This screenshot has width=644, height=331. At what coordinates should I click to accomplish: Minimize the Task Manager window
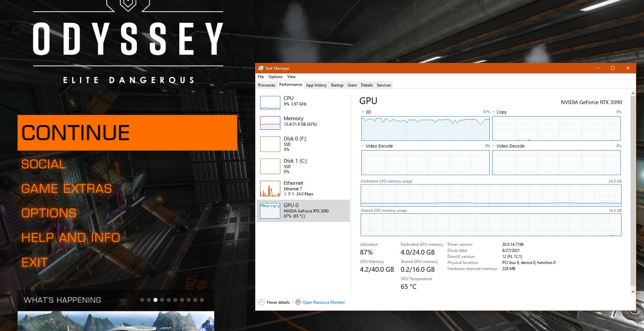click(598, 68)
